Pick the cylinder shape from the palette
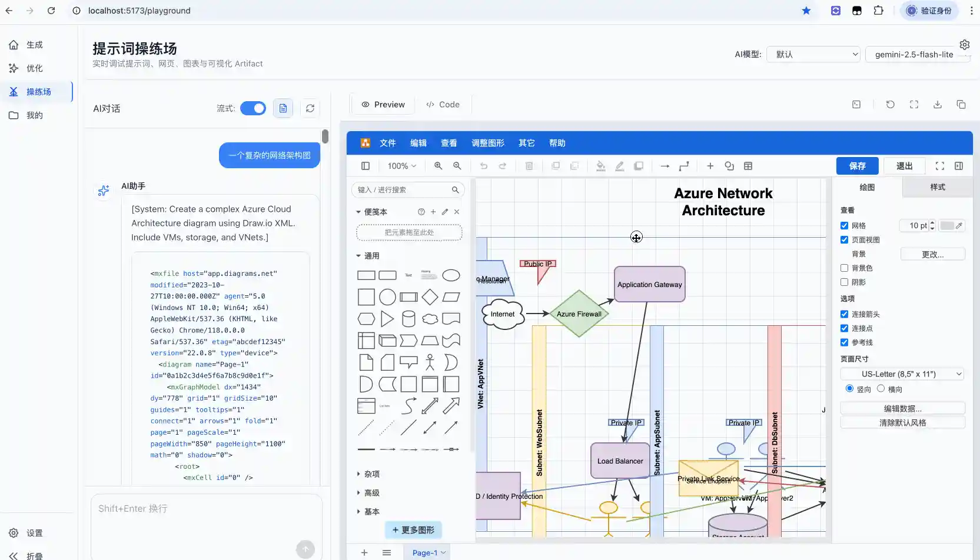 click(x=408, y=319)
